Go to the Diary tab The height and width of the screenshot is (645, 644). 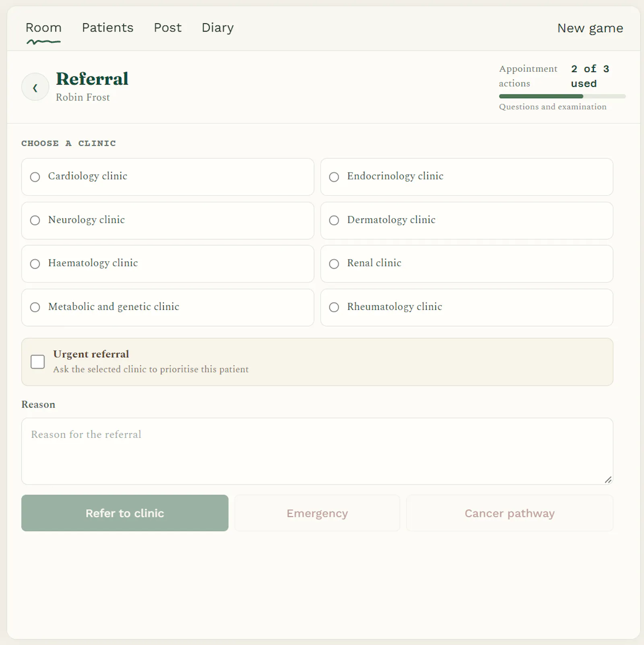tap(218, 28)
